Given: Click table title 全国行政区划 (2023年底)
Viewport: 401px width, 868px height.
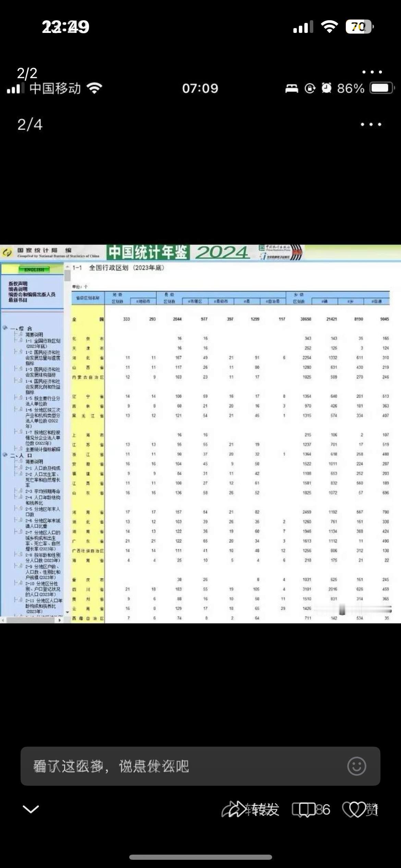Looking at the screenshot, I should click(x=126, y=268).
